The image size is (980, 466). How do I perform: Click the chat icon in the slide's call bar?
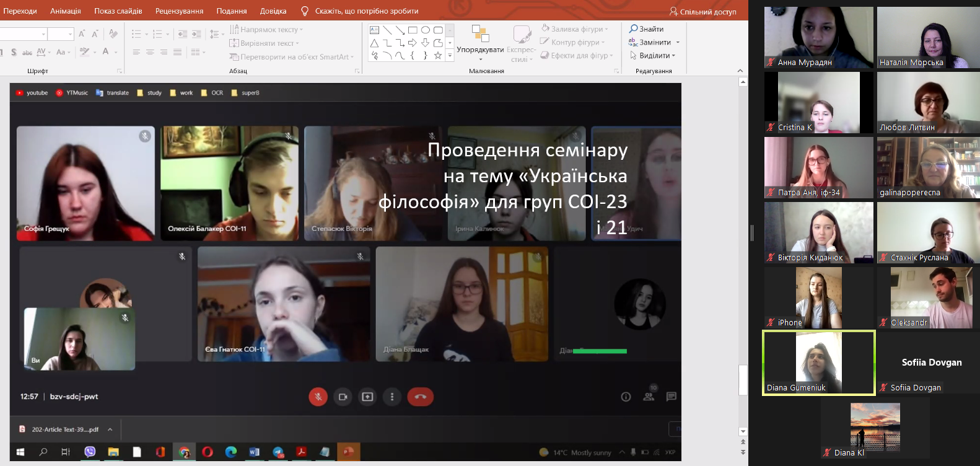click(672, 397)
